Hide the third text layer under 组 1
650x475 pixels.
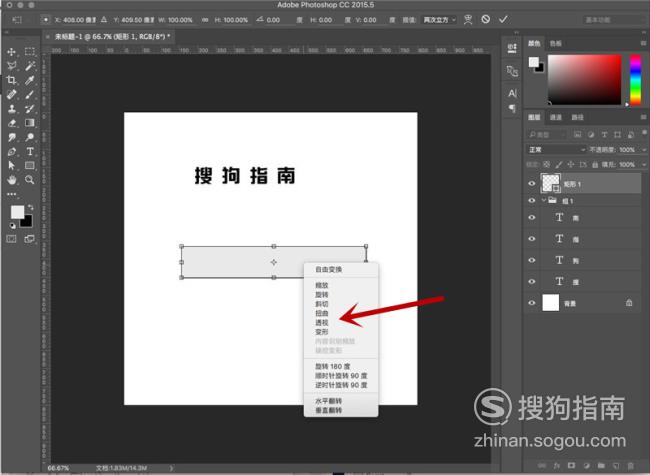pyautogui.click(x=532, y=260)
